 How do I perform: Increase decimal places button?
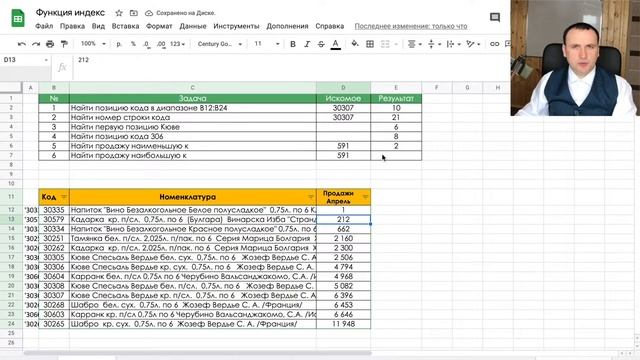point(161,44)
